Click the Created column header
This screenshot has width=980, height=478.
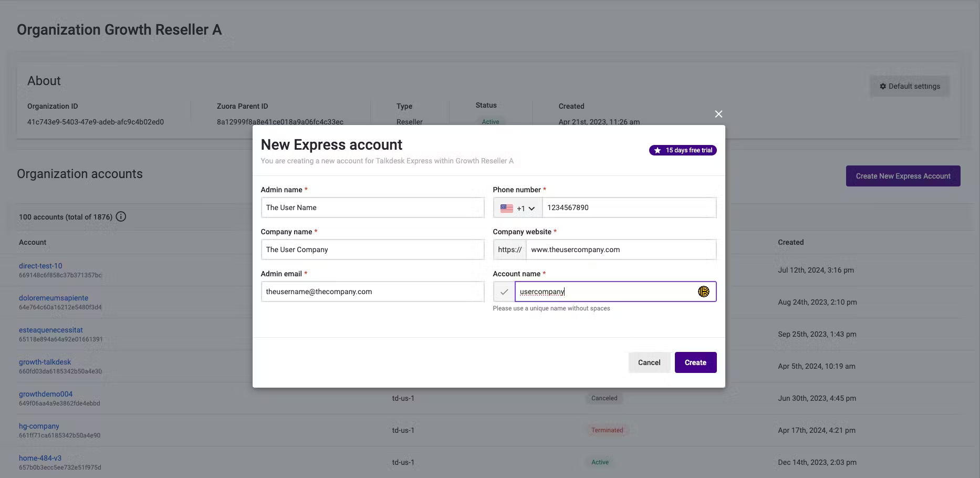coord(790,242)
